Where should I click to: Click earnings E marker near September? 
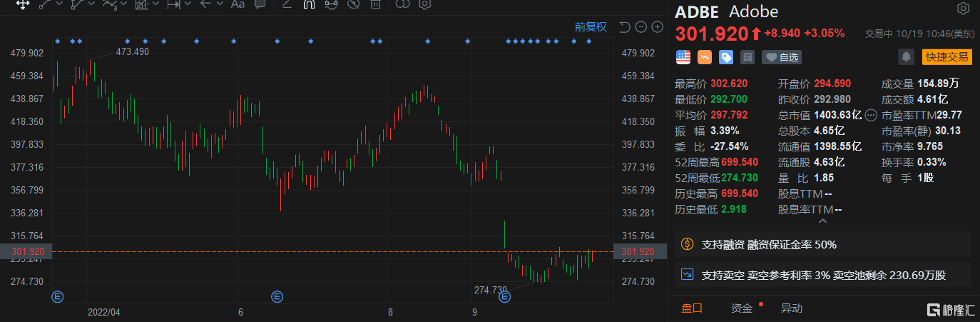[505, 296]
